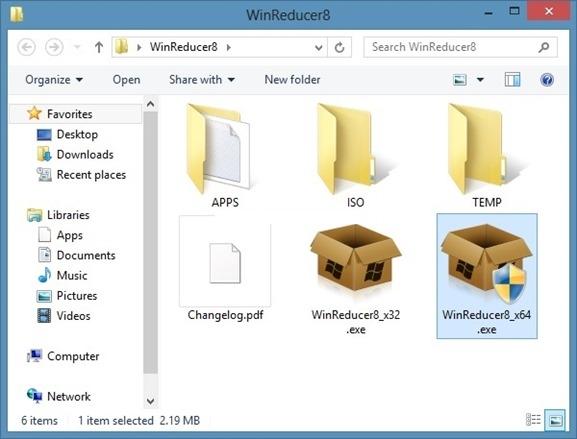Navigate up one folder level
Image resolution: width=577 pixels, height=439 pixels.
99,47
